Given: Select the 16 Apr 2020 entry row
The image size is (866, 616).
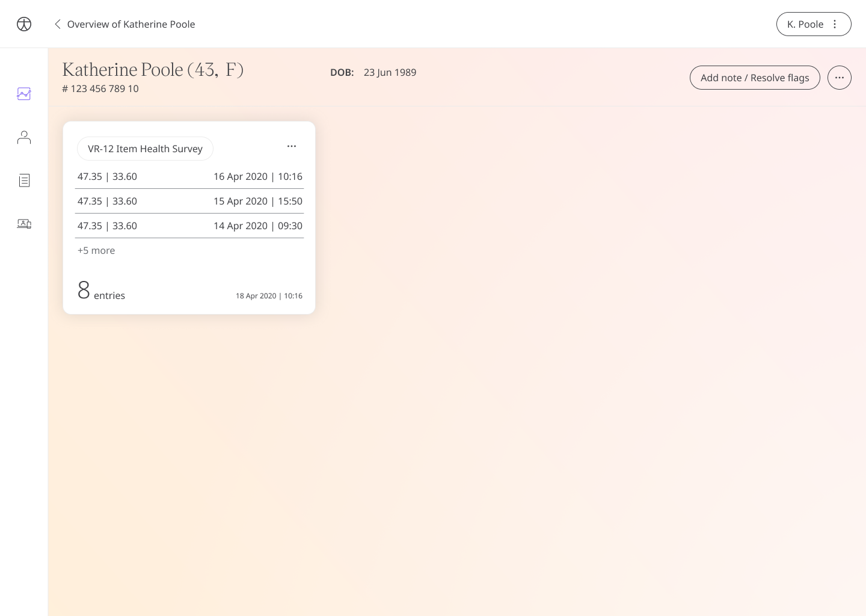Looking at the screenshot, I should click(189, 176).
